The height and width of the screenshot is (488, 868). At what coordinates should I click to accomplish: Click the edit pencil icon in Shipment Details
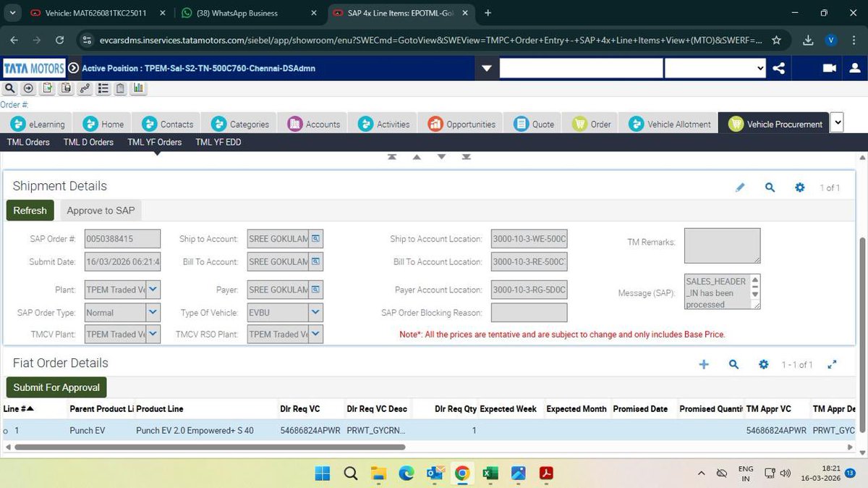tap(740, 188)
